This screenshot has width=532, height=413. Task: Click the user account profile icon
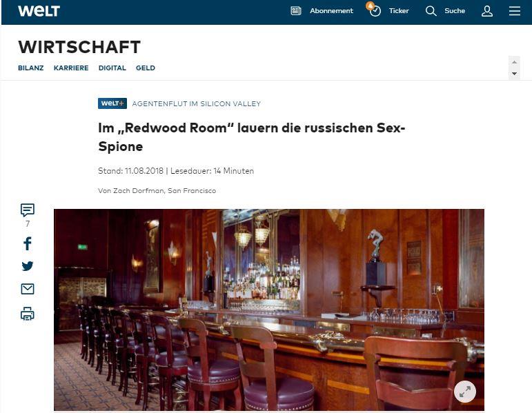click(x=487, y=11)
